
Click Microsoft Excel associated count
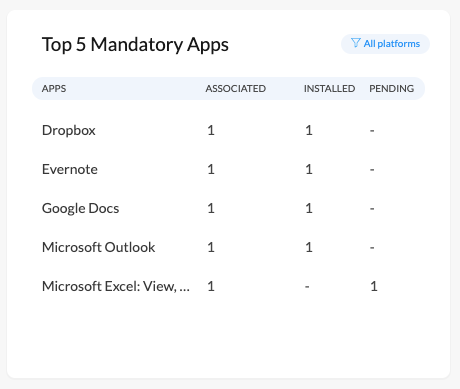211,286
